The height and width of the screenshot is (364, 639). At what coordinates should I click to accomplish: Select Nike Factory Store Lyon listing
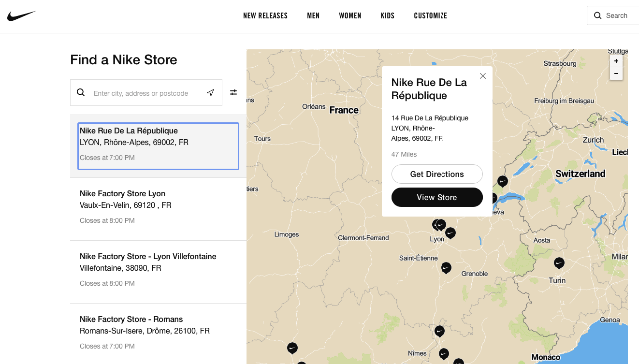(158, 209)
